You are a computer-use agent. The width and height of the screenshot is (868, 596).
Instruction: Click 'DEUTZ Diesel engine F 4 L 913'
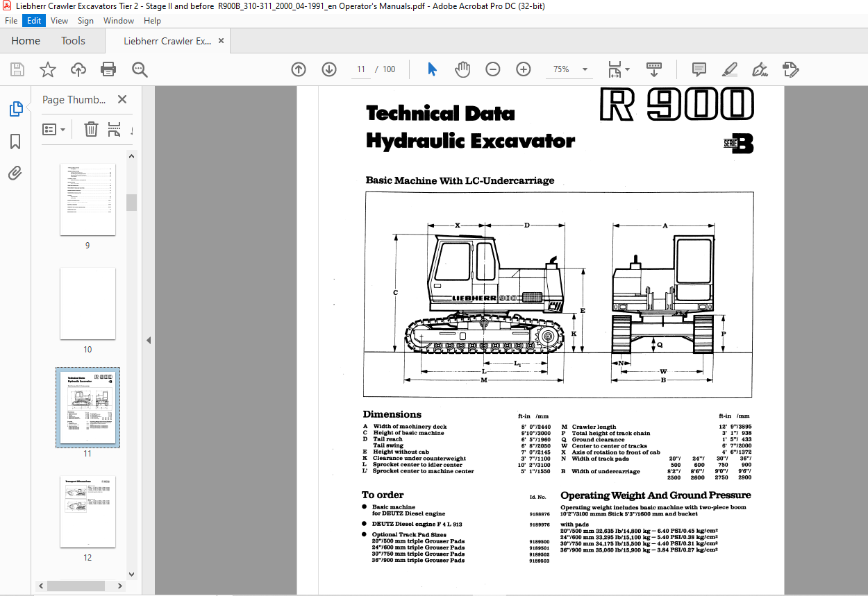(x=417, y=524)
